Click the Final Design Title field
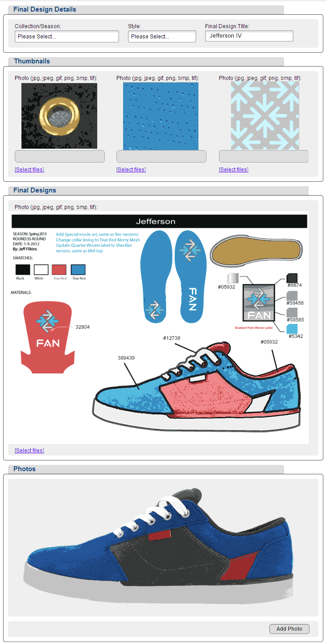The height and width of the screenshot is (644, 326). (249, 36)
